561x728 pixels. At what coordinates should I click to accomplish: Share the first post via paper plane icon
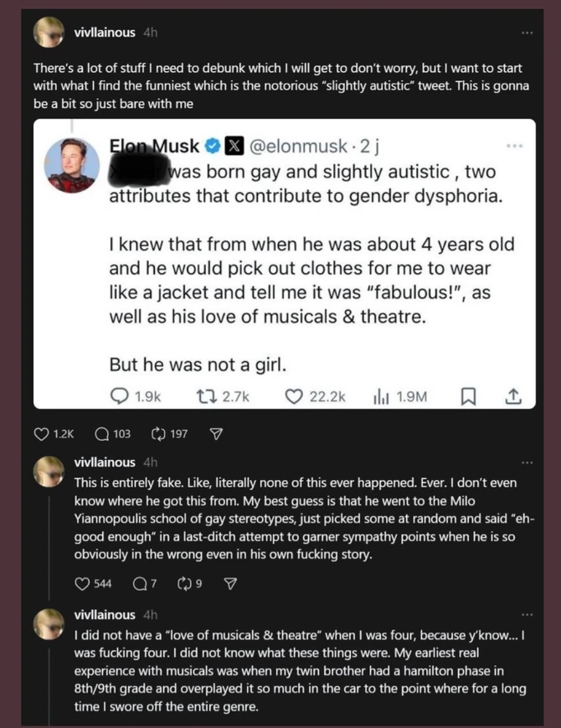pyautogui.click(x=215, y=434)
